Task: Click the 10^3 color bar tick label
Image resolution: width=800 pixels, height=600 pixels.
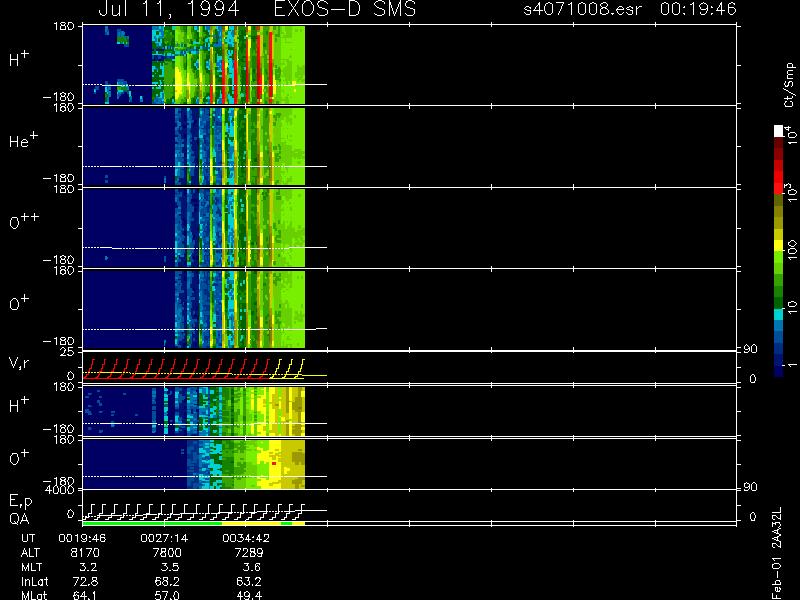Action: [791, 194]
